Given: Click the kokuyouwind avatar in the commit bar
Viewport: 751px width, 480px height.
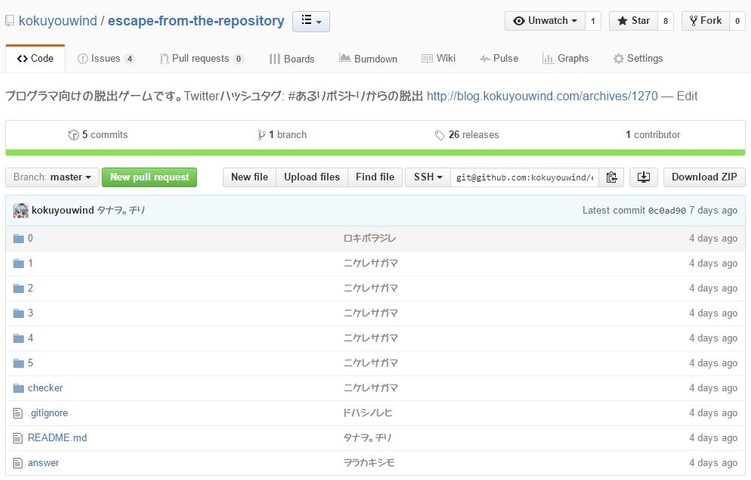Looking at the screenshot, I should point(21,210).
